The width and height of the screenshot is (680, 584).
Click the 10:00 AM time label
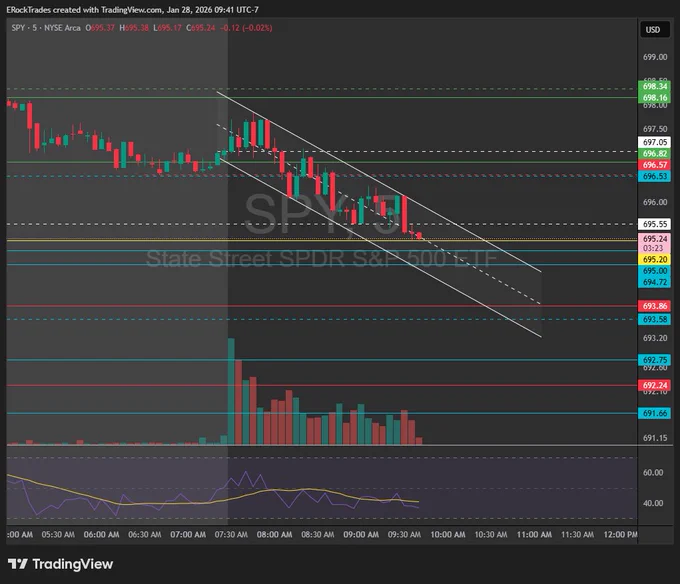tap(448, 535)
